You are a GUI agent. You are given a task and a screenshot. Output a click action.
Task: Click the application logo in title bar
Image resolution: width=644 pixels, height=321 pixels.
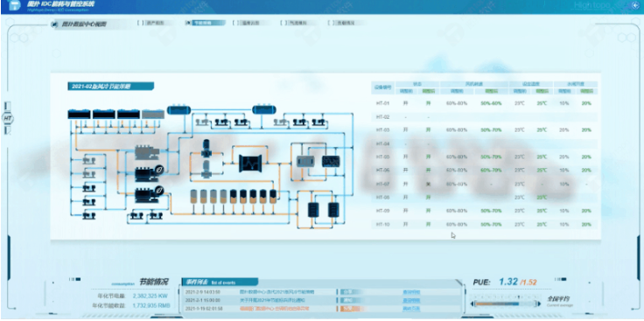[x=13, y=5]
